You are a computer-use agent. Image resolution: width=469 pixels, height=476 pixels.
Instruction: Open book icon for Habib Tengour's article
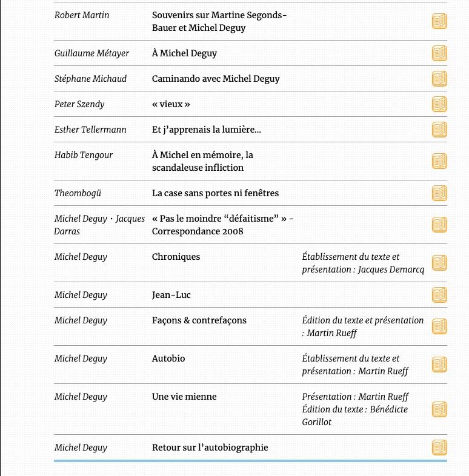pos(439,161)
